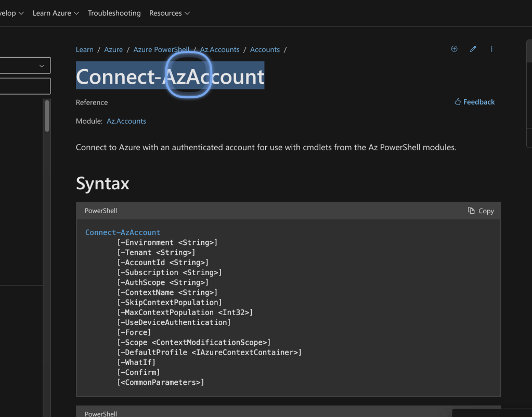Open the Accounts breadcrumb link
Image resolution: width=532 pixels, height=417 pixels.
pos(265,49)
